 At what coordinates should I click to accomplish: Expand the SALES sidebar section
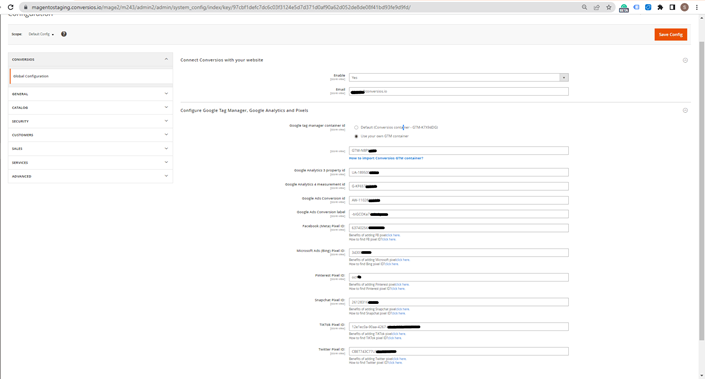[90, 149]
